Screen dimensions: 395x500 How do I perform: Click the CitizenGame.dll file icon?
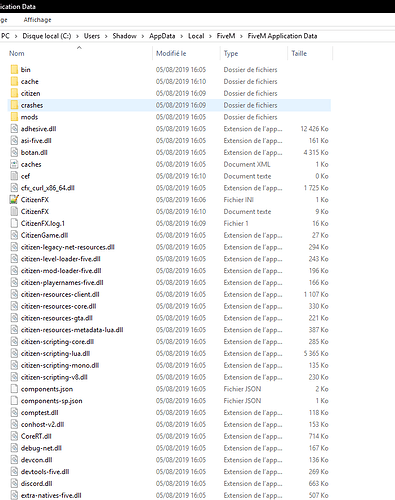pos(14,235)
